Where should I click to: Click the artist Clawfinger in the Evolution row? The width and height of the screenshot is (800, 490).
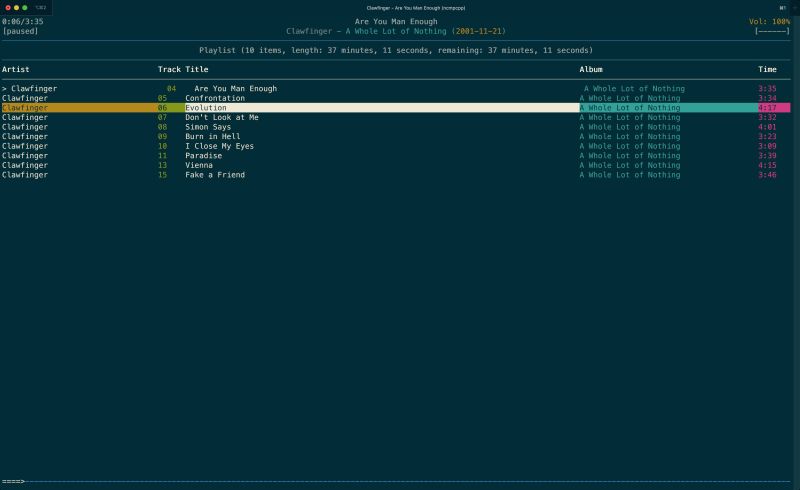(24, 108)
